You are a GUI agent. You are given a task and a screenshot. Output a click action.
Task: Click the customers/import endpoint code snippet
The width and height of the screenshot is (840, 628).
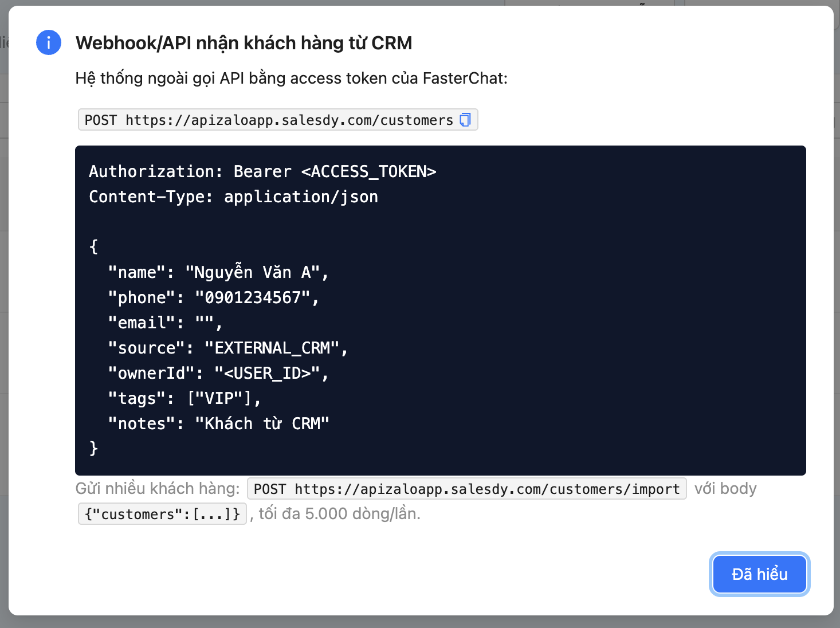click(x=466, y=489)
